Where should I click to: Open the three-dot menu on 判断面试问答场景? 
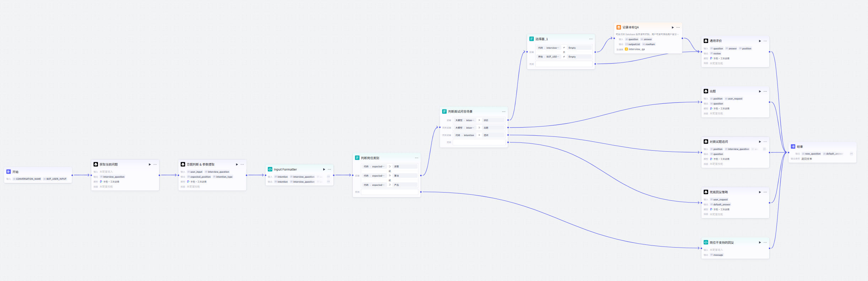click(x=504, y=112)
